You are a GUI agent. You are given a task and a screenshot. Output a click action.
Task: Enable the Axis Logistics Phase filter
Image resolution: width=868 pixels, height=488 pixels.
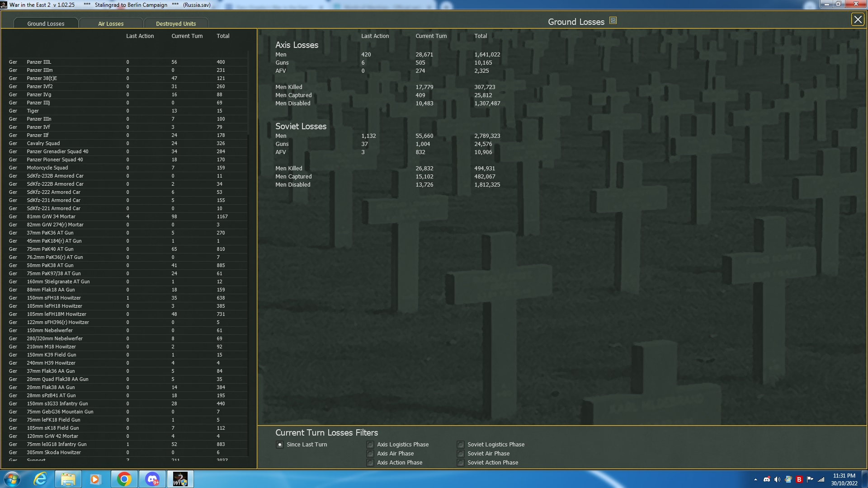click(370, 445)
